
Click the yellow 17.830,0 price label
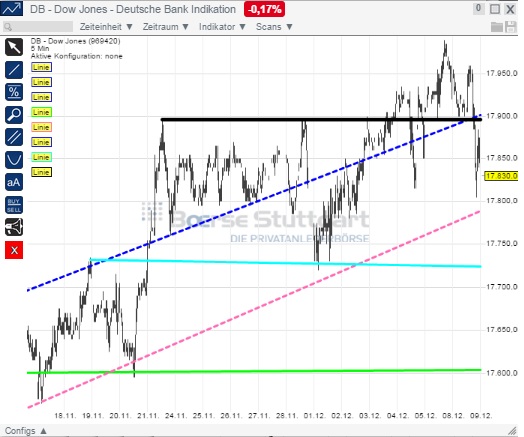pyautogui.click(x=501, y=176)
